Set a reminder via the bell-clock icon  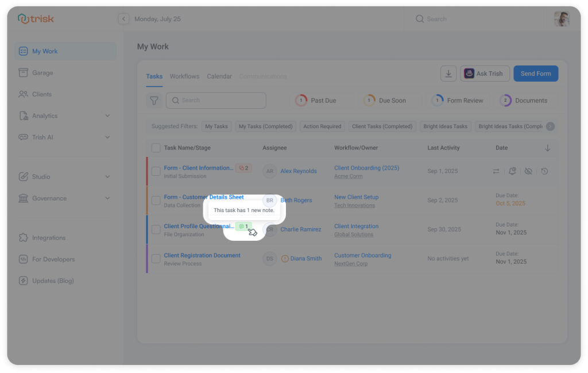coord(513,171)
